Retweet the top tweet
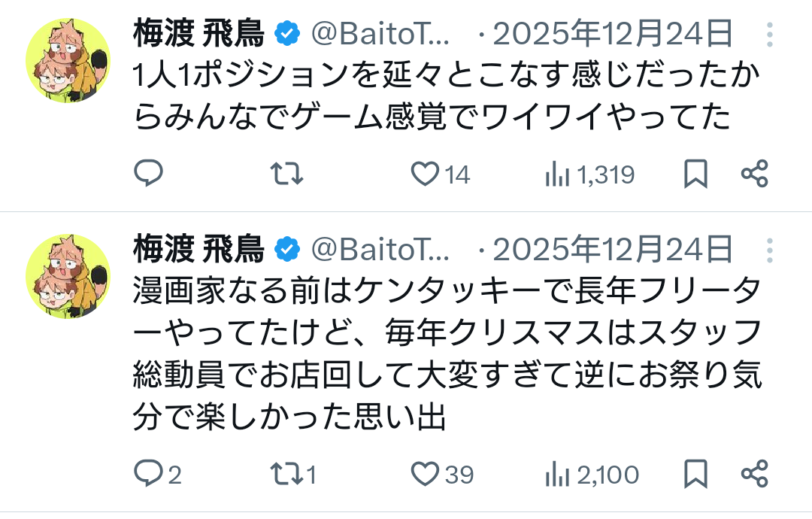This screenshot has height=519, width=812. point(286,175)
